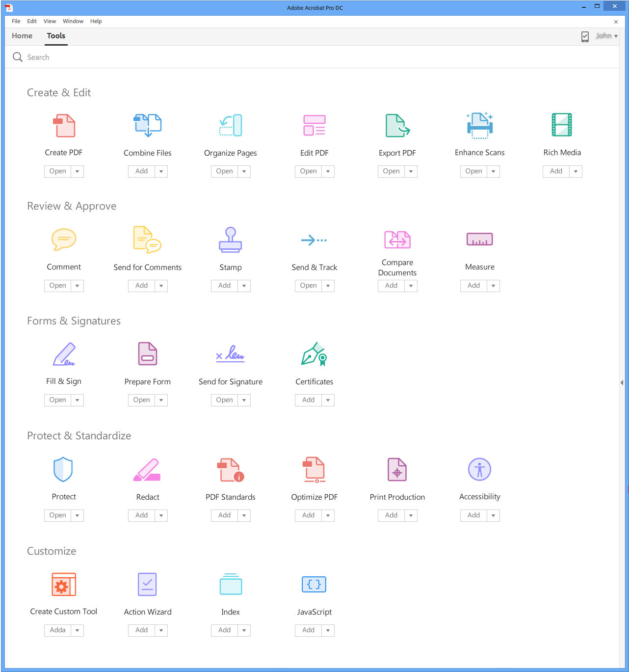Screen dimensions: 629x672
Task: Expand the Create PDF dropdown arrow
Action: coord(78,171)
